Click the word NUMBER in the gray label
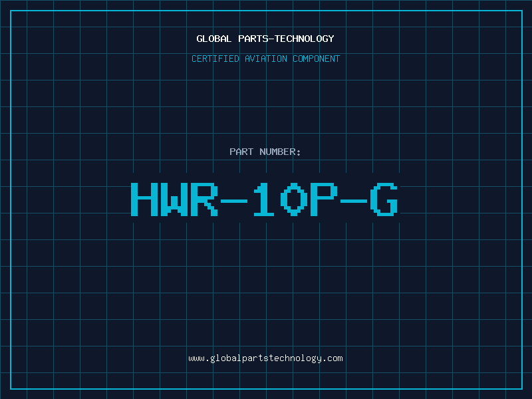This screenshot has width=532, height=399. 278,152
